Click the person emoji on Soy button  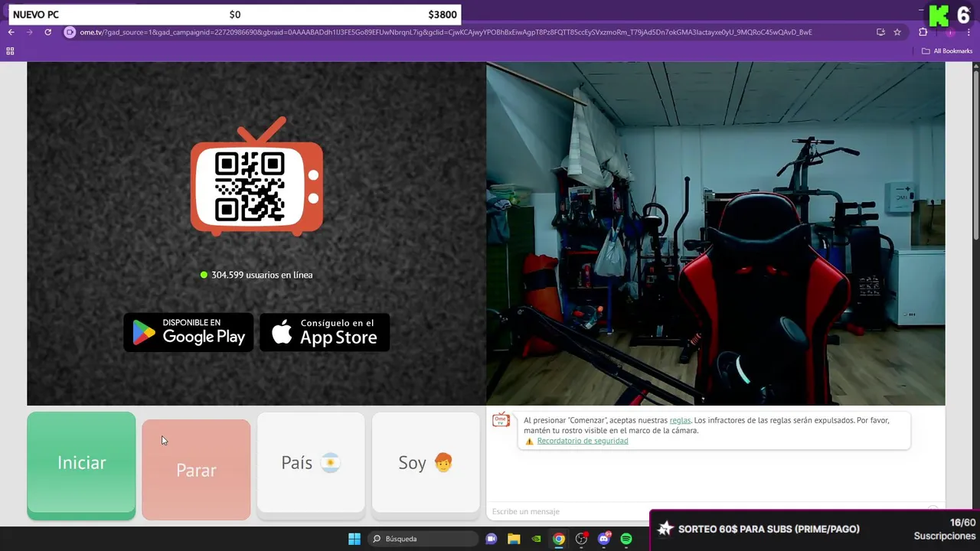pos(443,462)
